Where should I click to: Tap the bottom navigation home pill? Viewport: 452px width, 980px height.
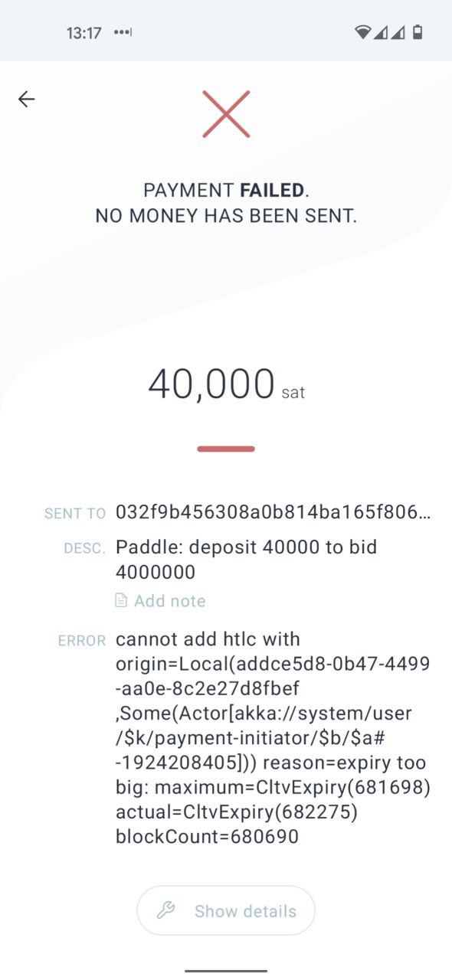click(226, 971)
